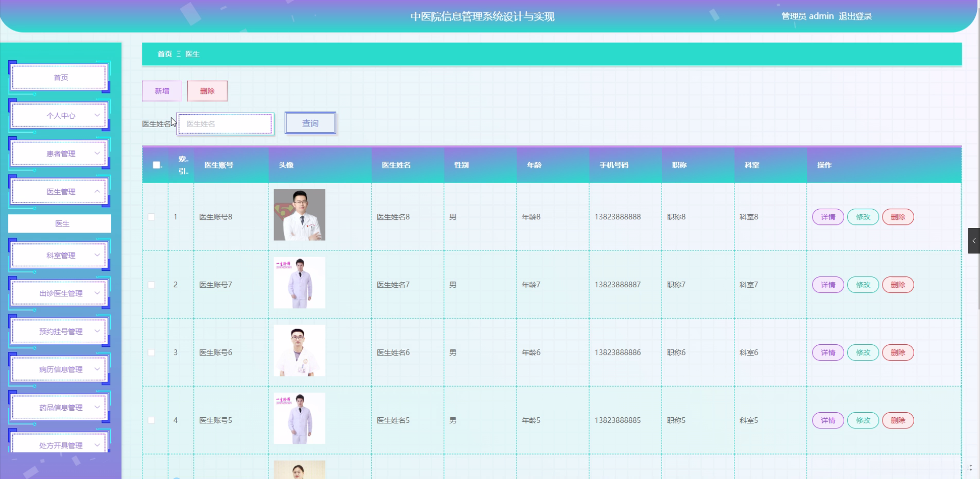Click 管理员 admin in the top header
Screen dimensions: 980x479
click(x=807, y=16)
